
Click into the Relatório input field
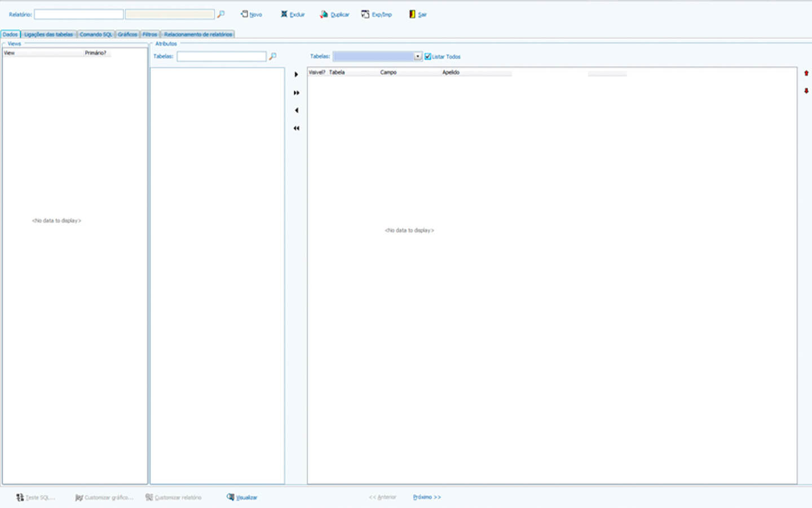point(79,14)
